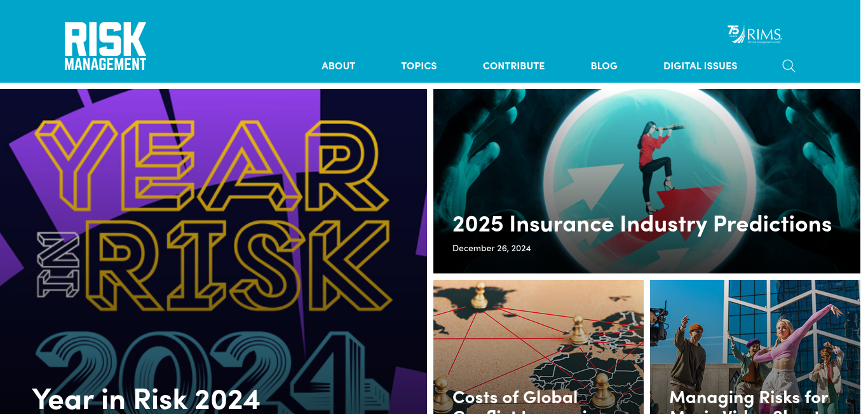Open the Year in Risk 2024 headline
The height and width of the screenshot is (414, 868).
coord(146,399)
